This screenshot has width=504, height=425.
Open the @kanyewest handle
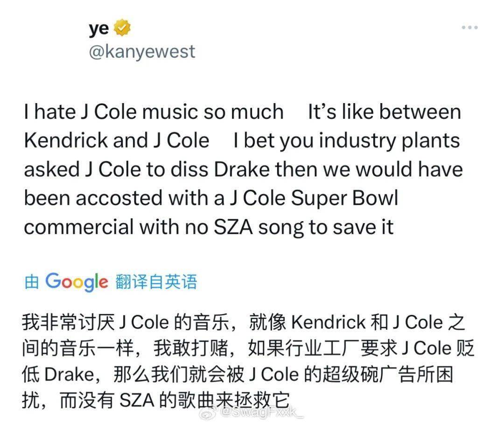(142, 51)
